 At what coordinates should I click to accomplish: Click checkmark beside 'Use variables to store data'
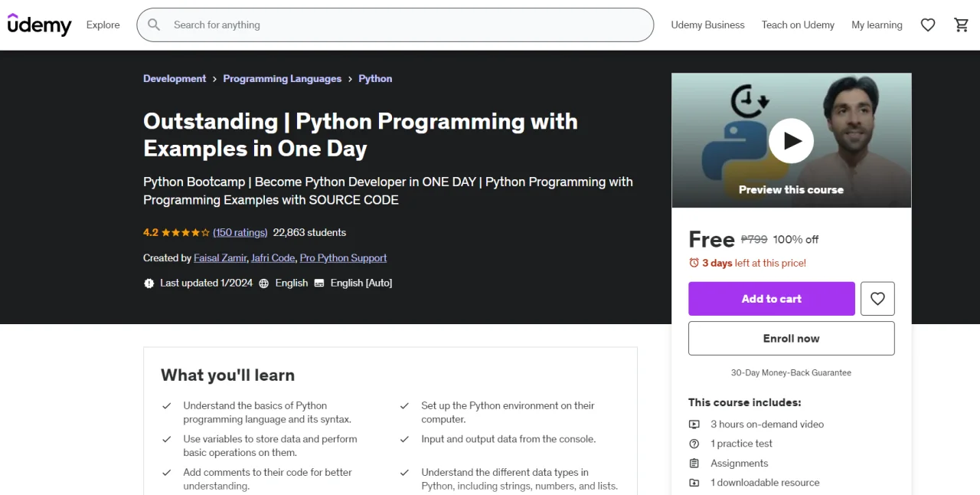click(167, 440)
